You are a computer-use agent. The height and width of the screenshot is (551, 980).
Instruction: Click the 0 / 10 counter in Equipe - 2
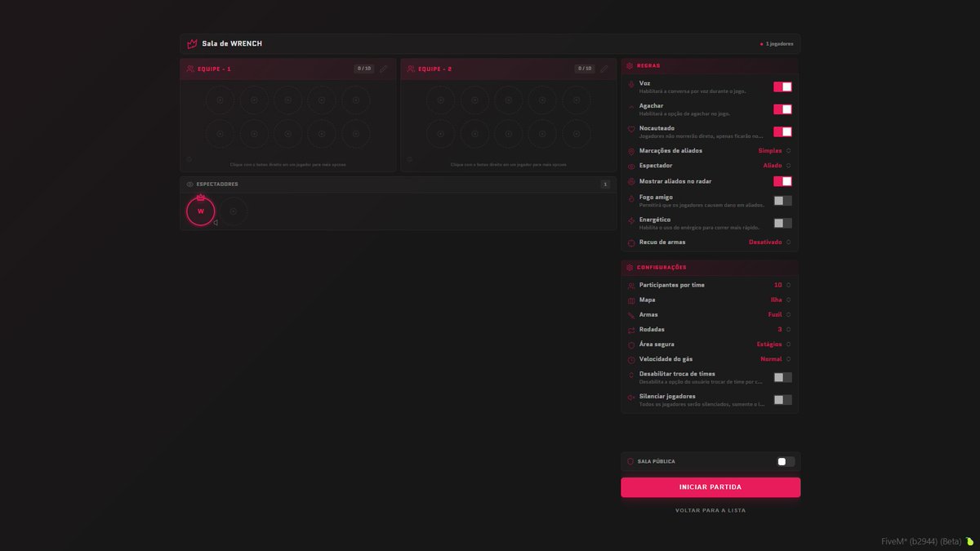(x=585, y=69)
